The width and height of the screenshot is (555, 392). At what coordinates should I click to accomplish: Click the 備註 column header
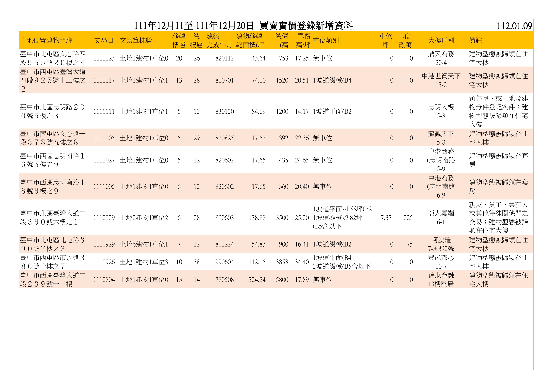tap(475, 40)
